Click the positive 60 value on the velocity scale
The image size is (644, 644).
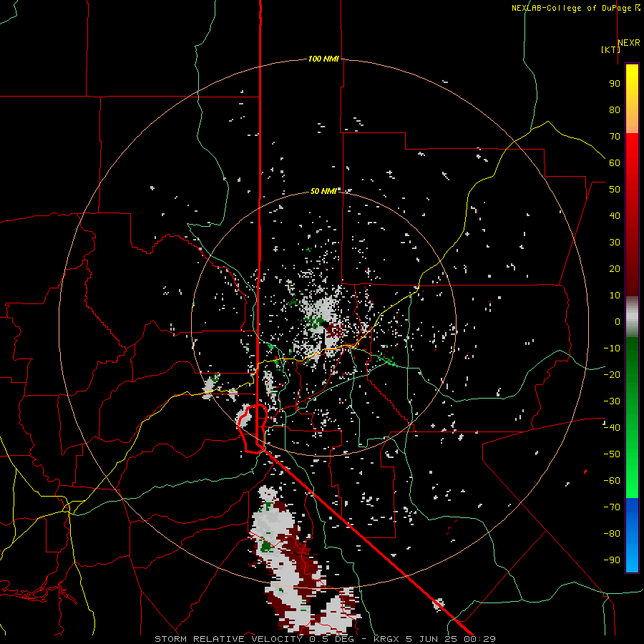point(615,162)
